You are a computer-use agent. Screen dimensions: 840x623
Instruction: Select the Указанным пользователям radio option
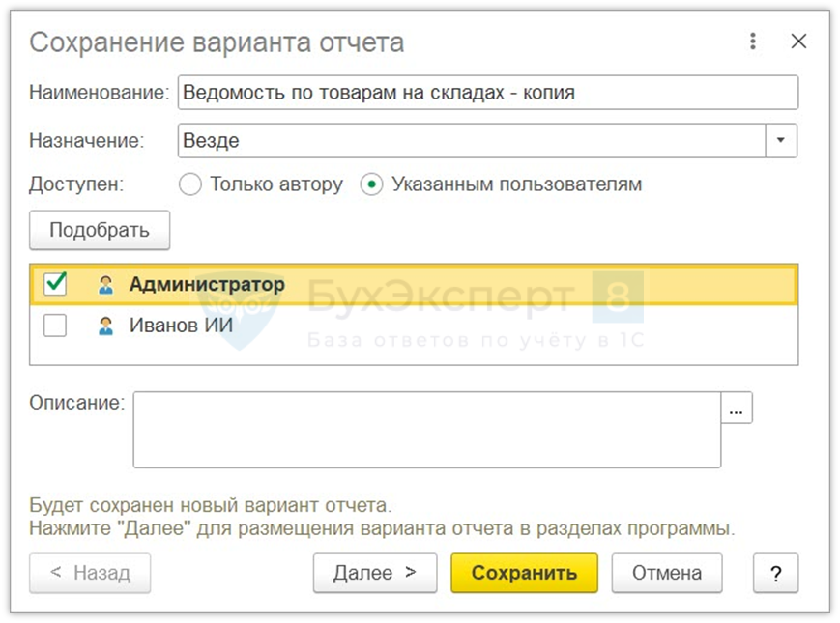[x=371, y=184]
